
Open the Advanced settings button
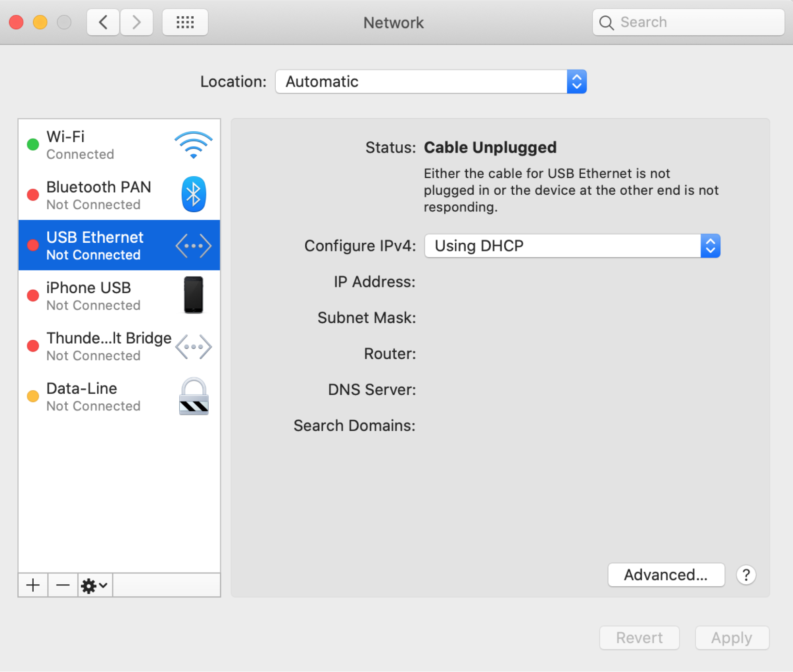pos(666,574)
